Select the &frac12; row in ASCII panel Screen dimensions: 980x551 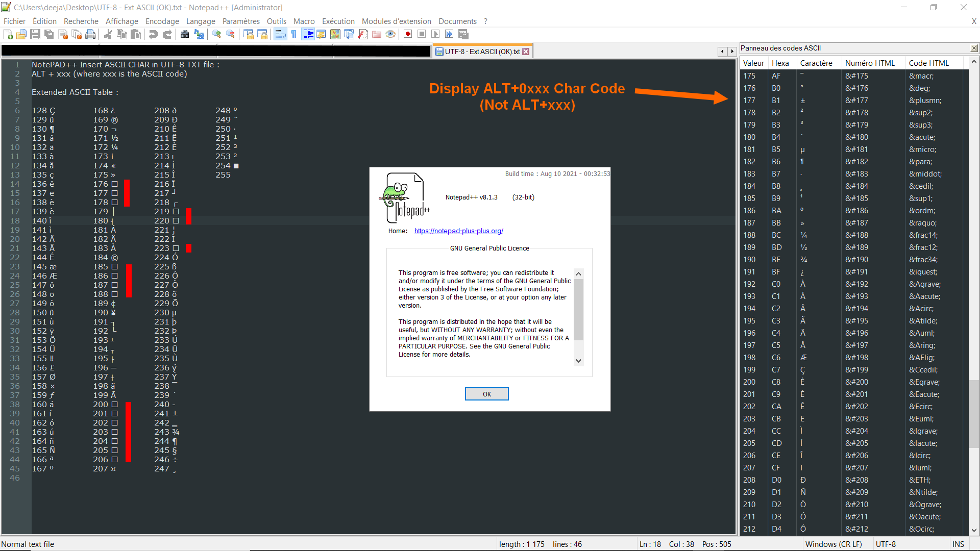pos(854,247)
